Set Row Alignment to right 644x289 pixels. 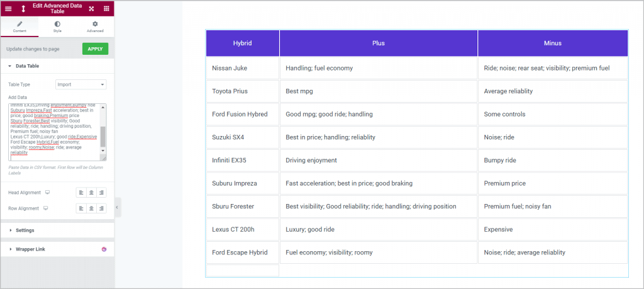coord(101,208)
